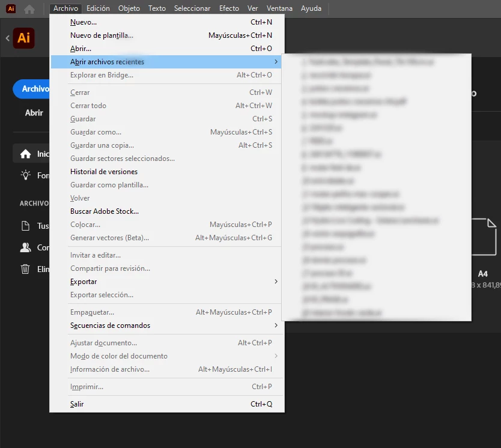Select Buscar Adobe Stock... menu entry
The height and width of the screenshot is (448, 501).
point(166,211)
